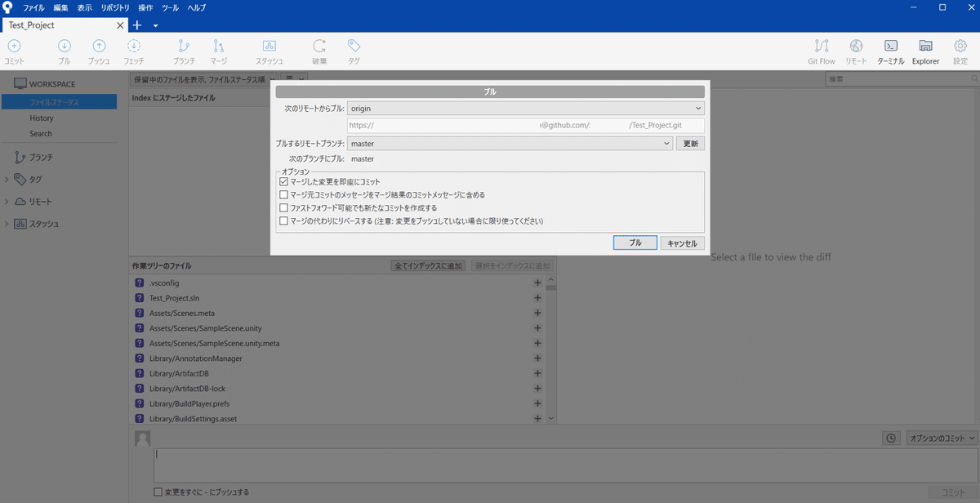
Task: Enable 'マージの代わりにリベースする' checkbox
Action: tap(283, 220)
